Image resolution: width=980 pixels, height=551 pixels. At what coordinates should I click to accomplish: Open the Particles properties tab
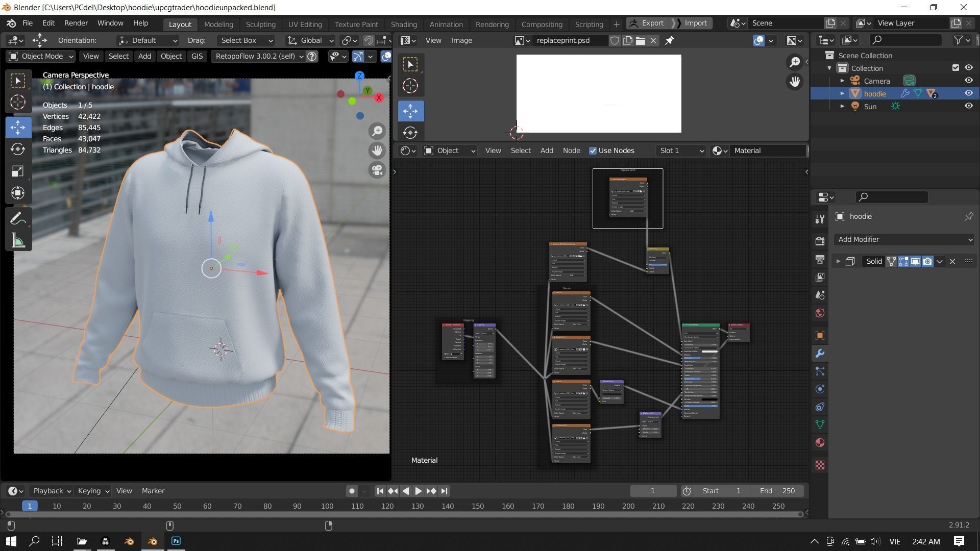coord(820,371)
